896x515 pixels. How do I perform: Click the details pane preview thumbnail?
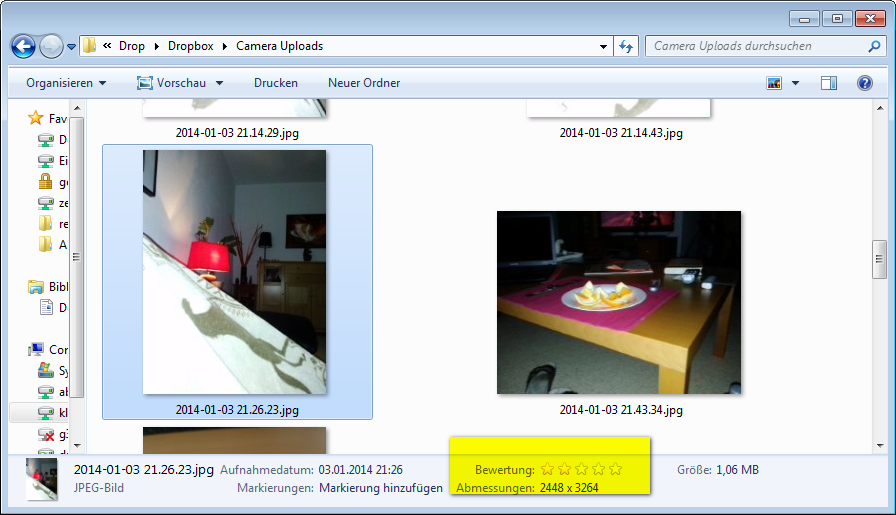click(x=42, y=479)
